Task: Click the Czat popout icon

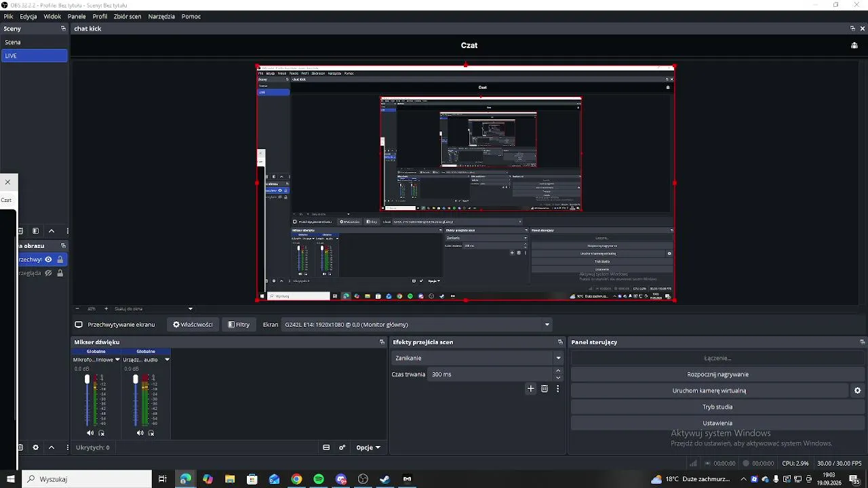Action: coord(854,45)
